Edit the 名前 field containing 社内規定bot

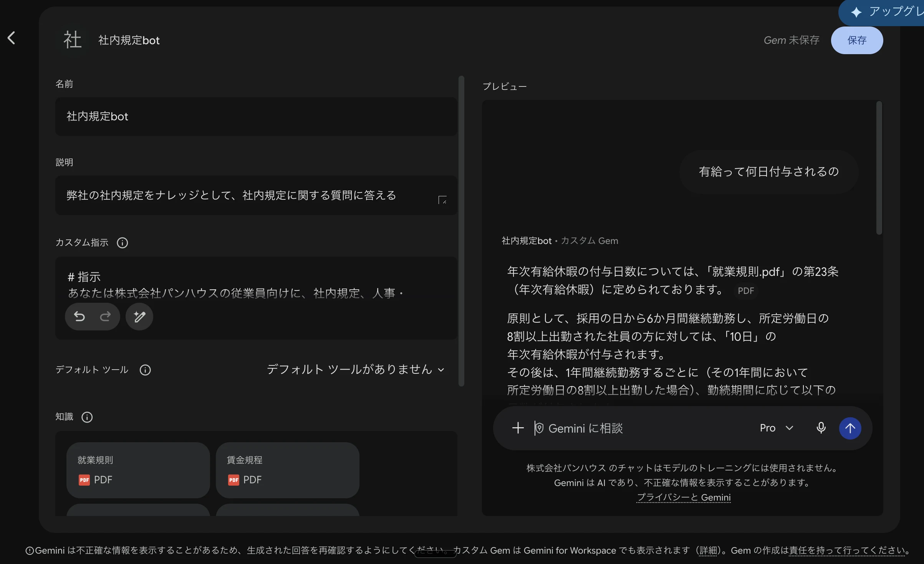[x=256, y=116]
